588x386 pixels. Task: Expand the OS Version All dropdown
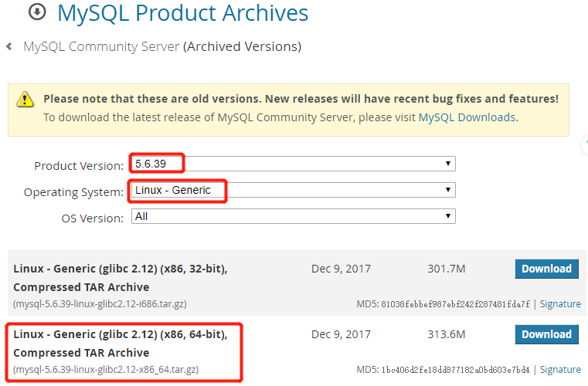tap(294, 216)
